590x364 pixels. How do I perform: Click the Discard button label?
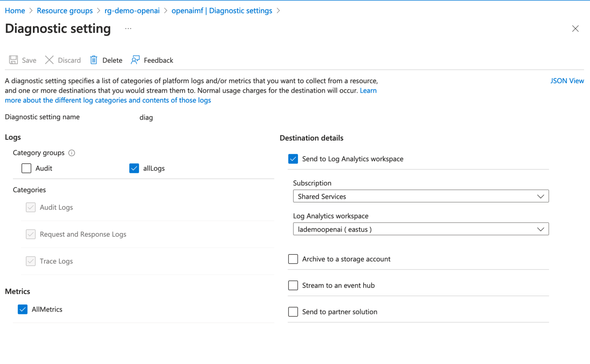point(69,60)
